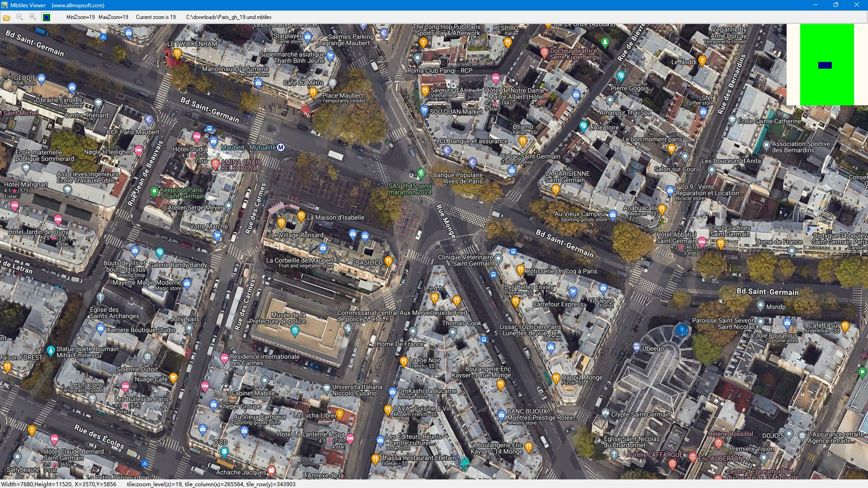Click the Rue Jean de Beauvais label
This screenshot has width=868, height=488.
click(x=145, y=174)
